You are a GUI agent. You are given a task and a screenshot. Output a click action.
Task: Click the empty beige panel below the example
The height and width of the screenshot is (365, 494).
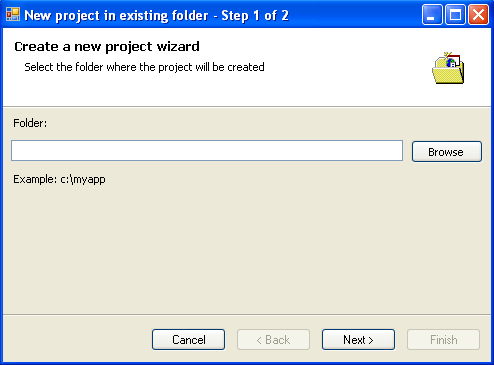tap(247, 250)
